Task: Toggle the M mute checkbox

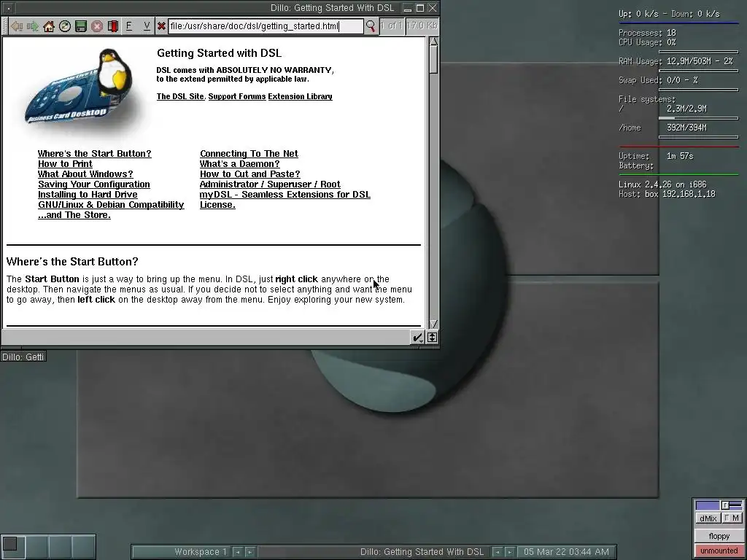Action: point(732,518)
